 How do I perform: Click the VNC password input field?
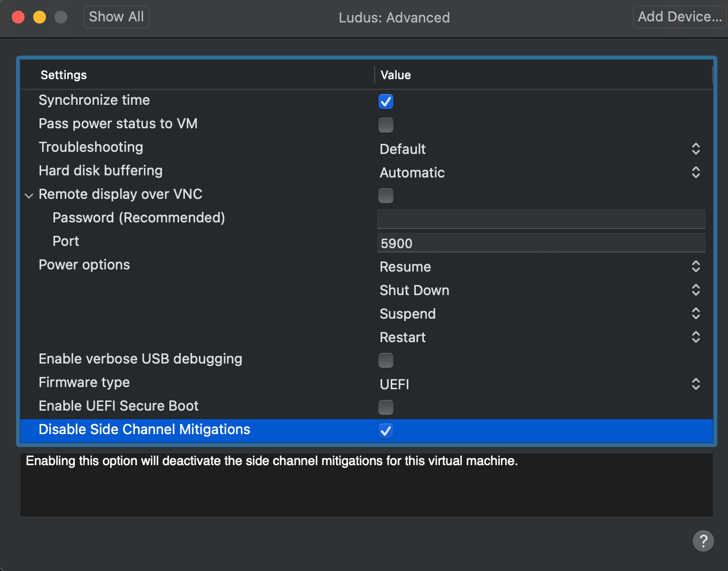pyautogui.click(x=541, y=219)
